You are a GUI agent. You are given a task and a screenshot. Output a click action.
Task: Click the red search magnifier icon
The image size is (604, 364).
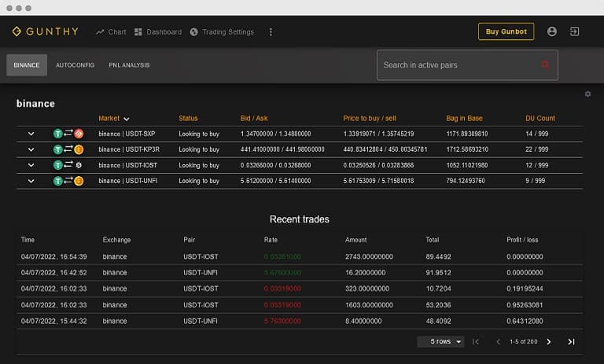pos(546,65)
